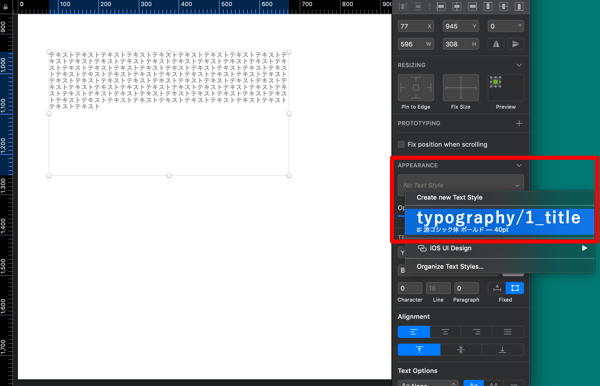Right-align the text

[x=477, y=332]
